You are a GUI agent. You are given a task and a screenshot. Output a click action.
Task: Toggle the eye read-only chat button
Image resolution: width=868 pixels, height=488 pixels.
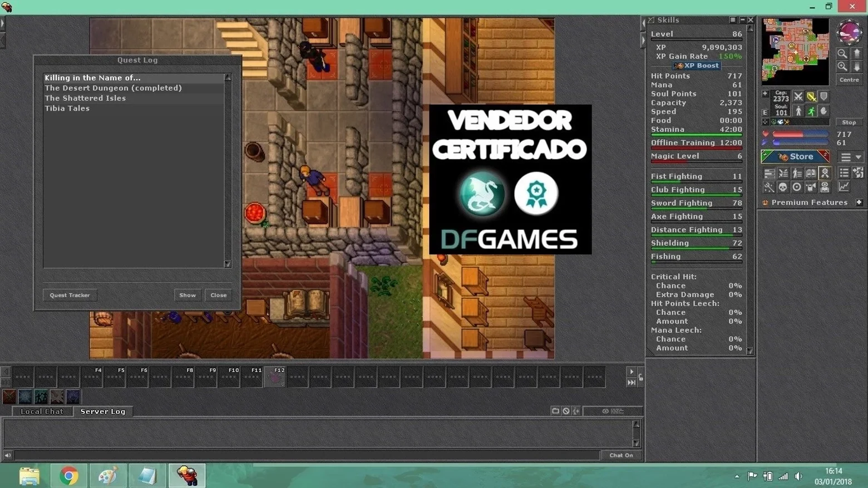tap(613, 411)
